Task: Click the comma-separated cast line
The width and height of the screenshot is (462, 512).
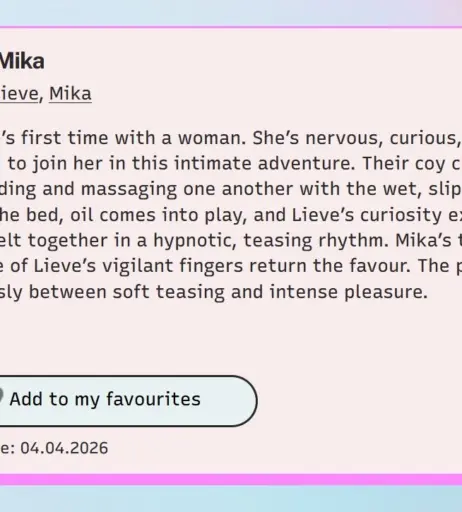Action: click(x=46, y=94)
